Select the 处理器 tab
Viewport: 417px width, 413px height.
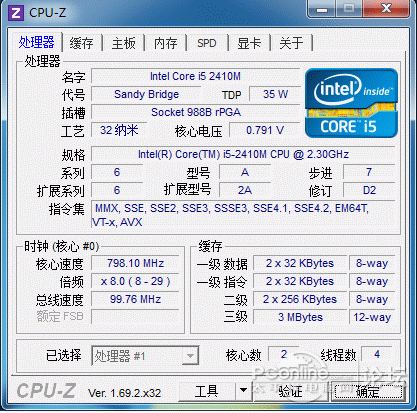(37, 42)
